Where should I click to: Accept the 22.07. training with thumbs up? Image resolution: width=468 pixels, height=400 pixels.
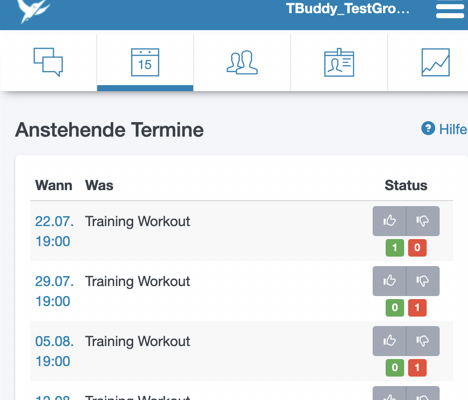click(389, 221)
